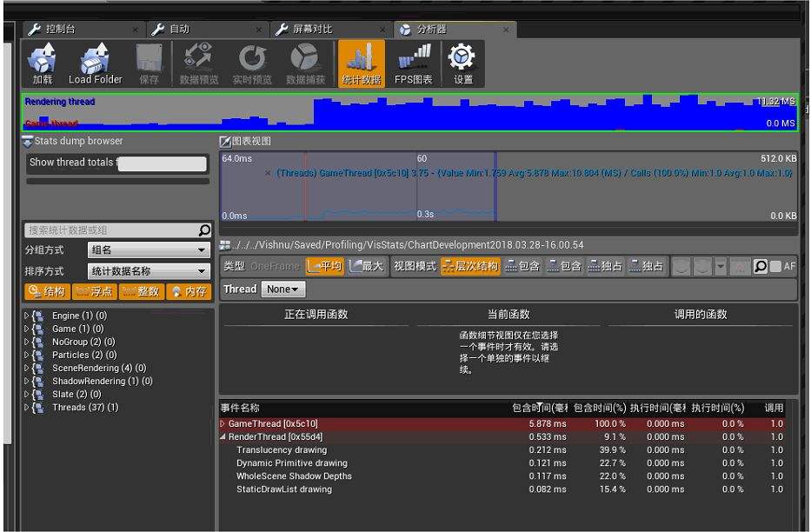The width and height of the screenshot is (811, 532).
Task: Click the Engine group icon
Action: (37, 316)
